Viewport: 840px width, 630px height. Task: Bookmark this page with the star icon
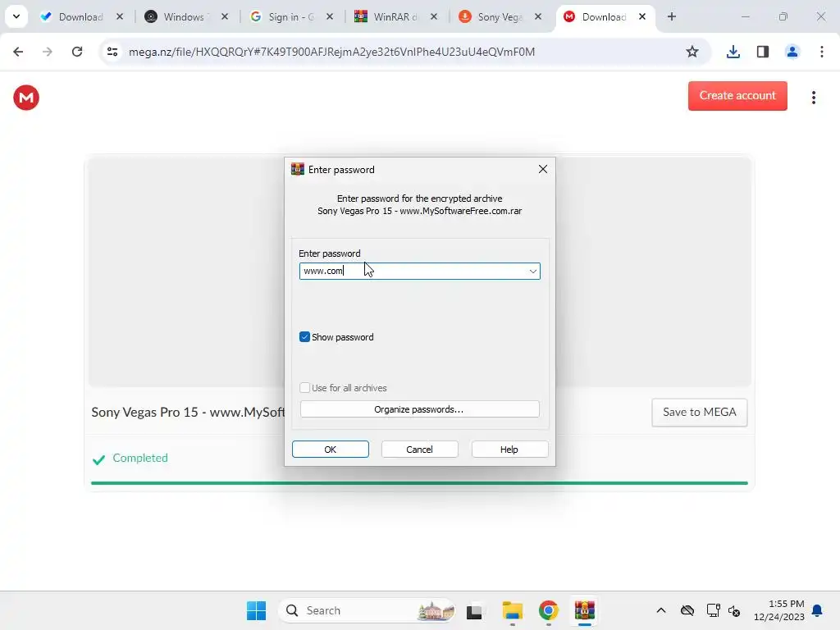click(692, 52)
